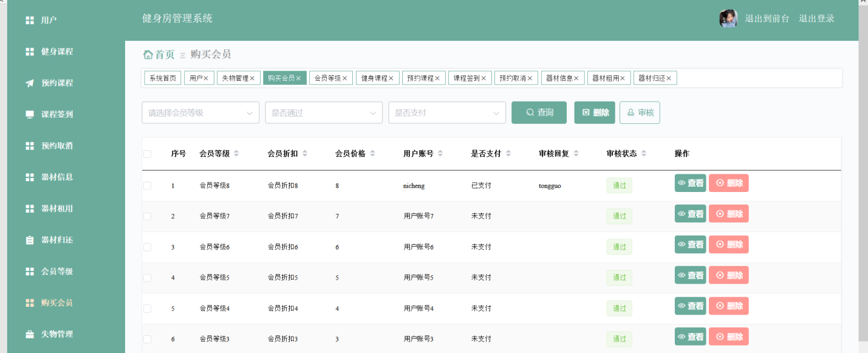Close the 器材归还 tab with its X

(x=669, y=78)
